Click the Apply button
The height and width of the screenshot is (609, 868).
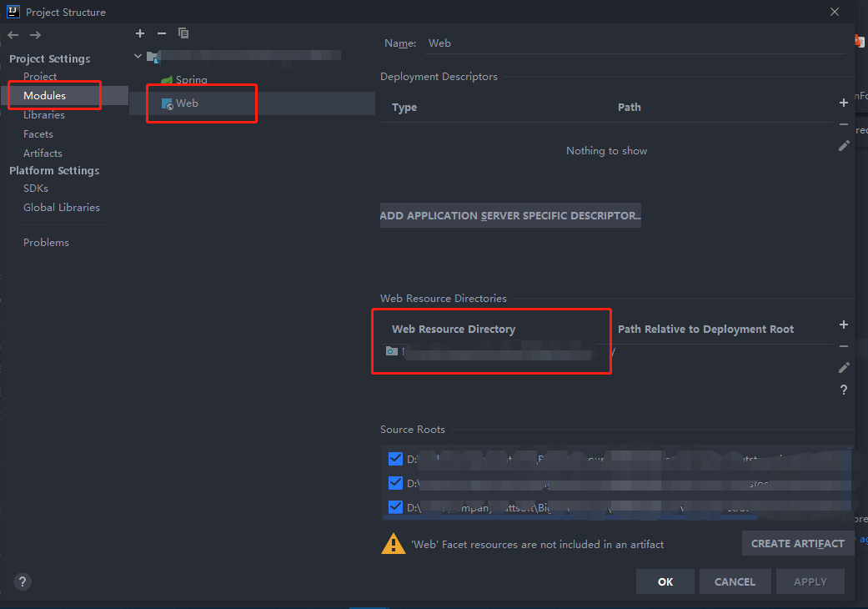pos(810,581)
